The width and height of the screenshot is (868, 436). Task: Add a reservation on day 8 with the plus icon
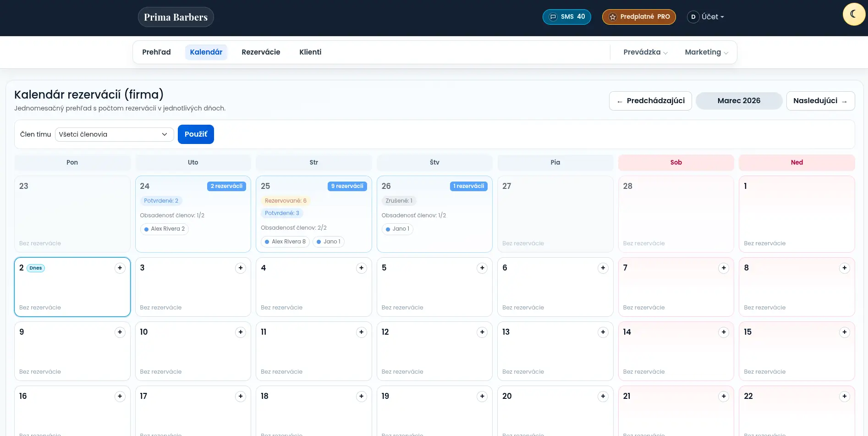(844, 268)
